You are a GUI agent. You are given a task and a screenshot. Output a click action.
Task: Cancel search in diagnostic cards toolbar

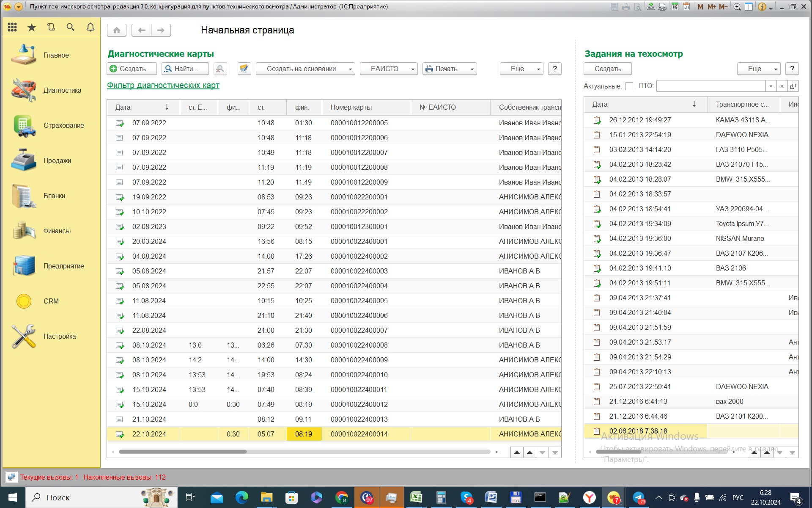(x=220, y=69)
